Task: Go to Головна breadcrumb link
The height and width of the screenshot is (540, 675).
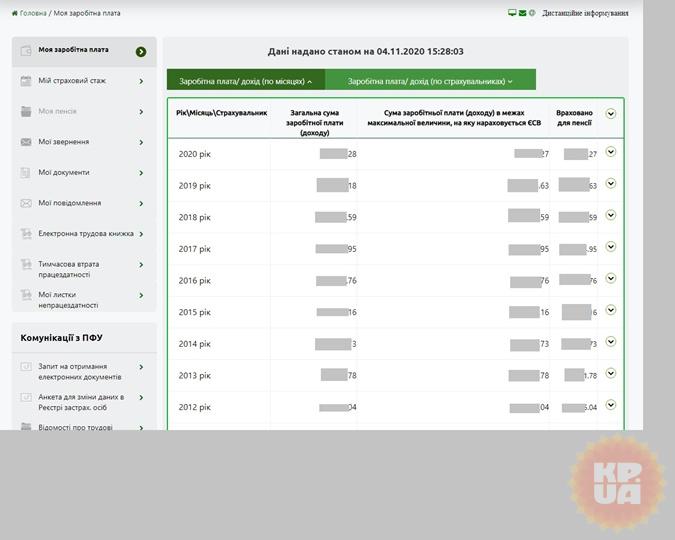Action: [x=33, y=13]
